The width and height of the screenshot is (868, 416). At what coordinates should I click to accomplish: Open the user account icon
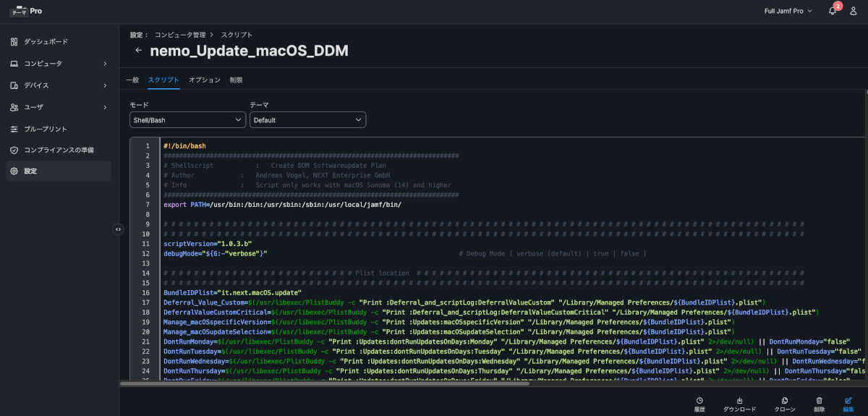pos(853,11)
